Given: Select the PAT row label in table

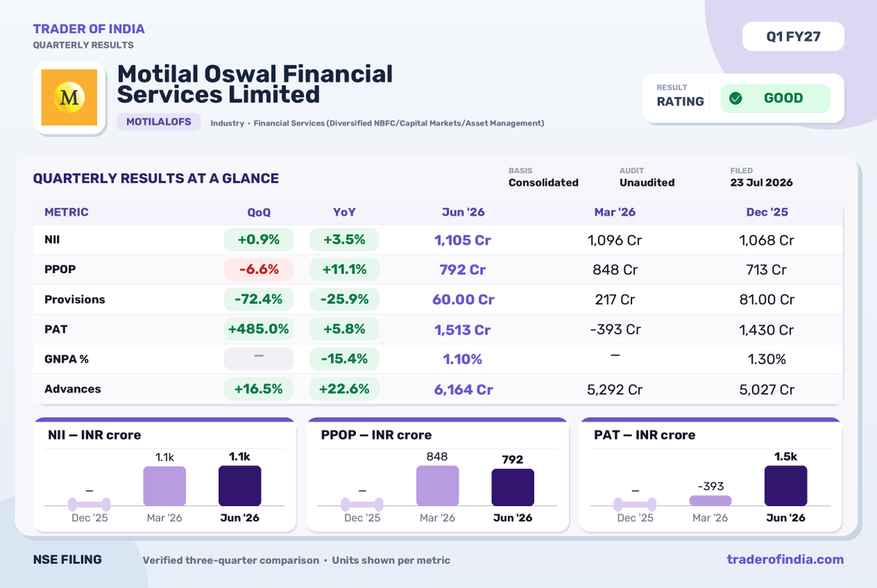Looking at the screenshot, I should pos(56,329).
